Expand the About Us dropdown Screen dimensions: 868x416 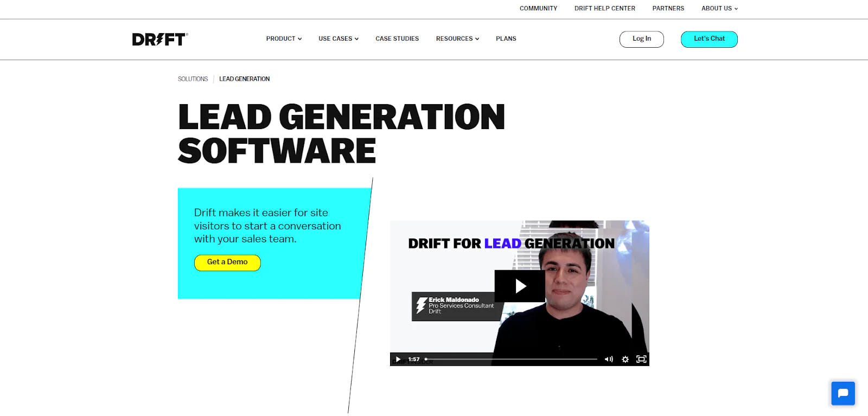click(x=719, y=8)
